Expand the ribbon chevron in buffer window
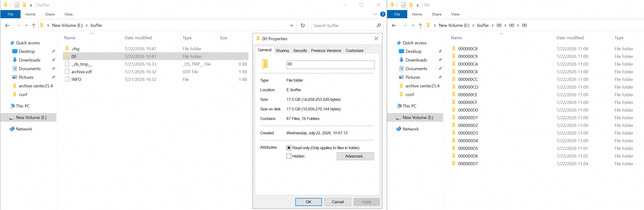 pos(375,14)
